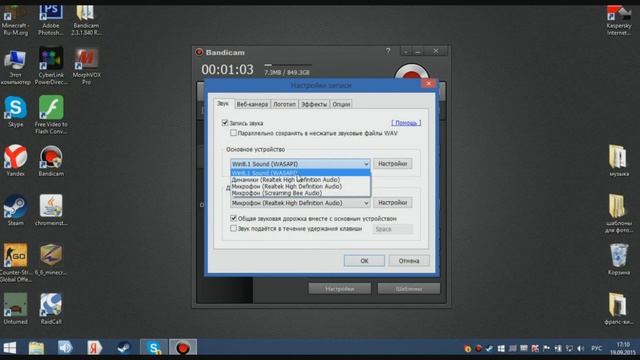Select the Bandicam 2.3.1.840 folder icon
Viewport: 640px width, 360px height.
[86, 20]
